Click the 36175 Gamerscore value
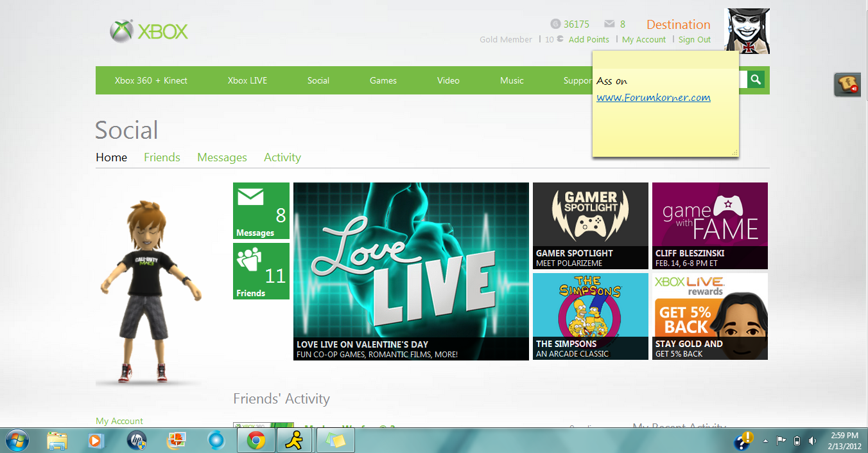 (x=577, y=24)
